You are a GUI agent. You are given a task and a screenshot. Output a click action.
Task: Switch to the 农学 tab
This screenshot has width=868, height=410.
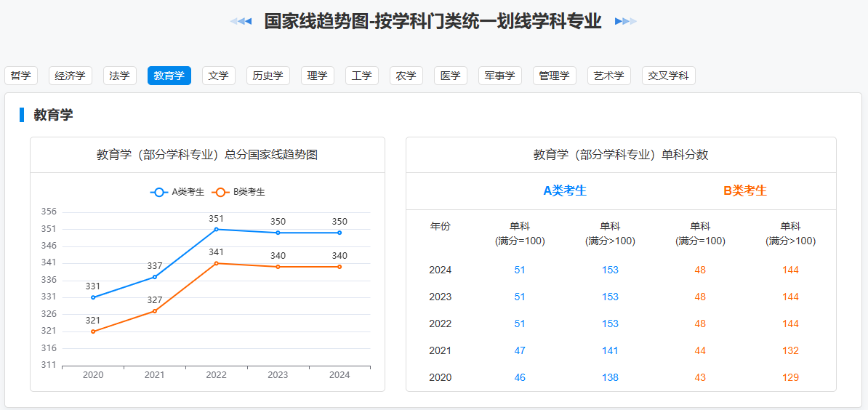pyautogui.click(x=406, y=76)
